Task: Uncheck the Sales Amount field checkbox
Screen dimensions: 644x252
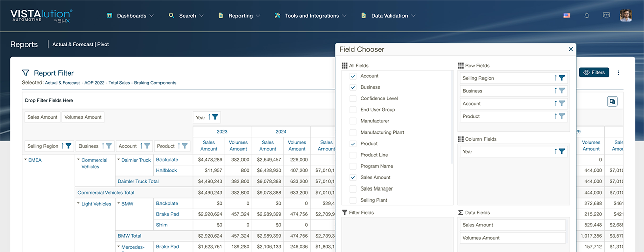Action: pyautogui.click(x=353, y=177)
